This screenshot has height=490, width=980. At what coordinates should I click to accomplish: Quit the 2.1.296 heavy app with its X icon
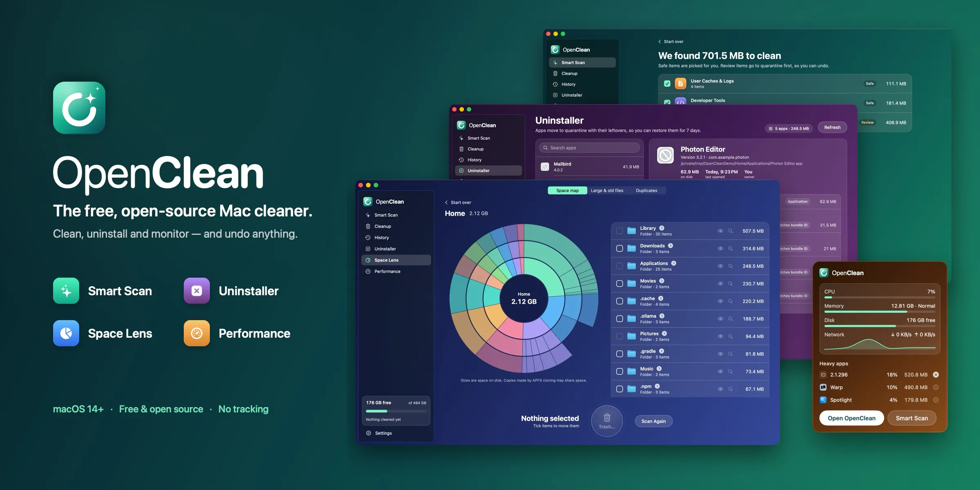936,374
